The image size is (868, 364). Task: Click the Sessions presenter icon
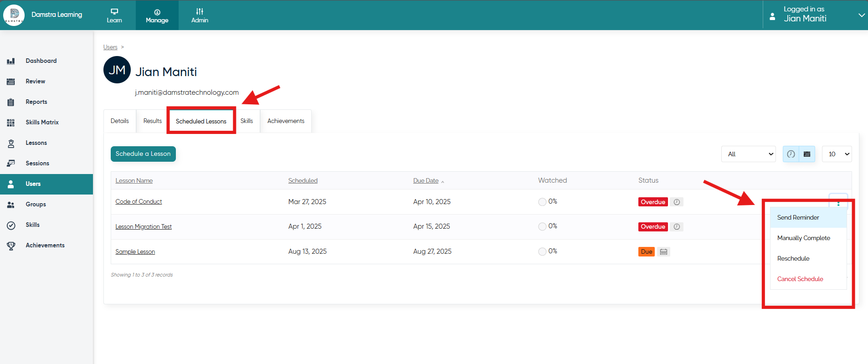(11, 164)
